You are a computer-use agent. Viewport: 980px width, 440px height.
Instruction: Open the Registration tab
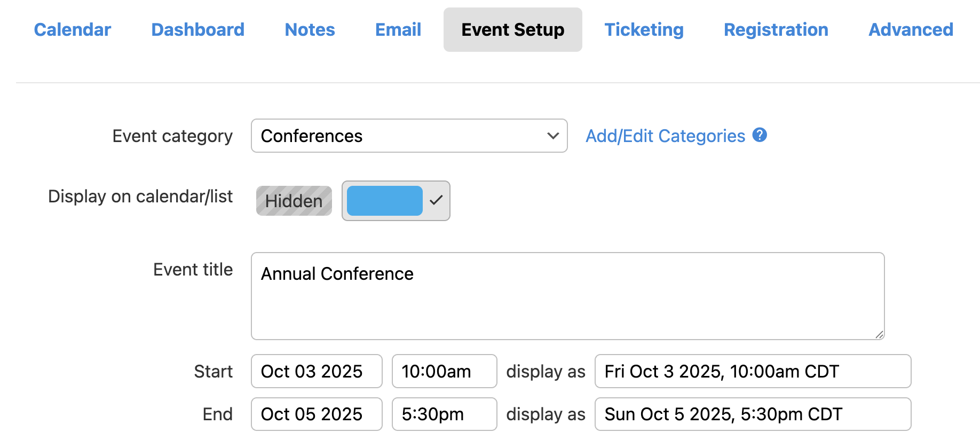776,29
